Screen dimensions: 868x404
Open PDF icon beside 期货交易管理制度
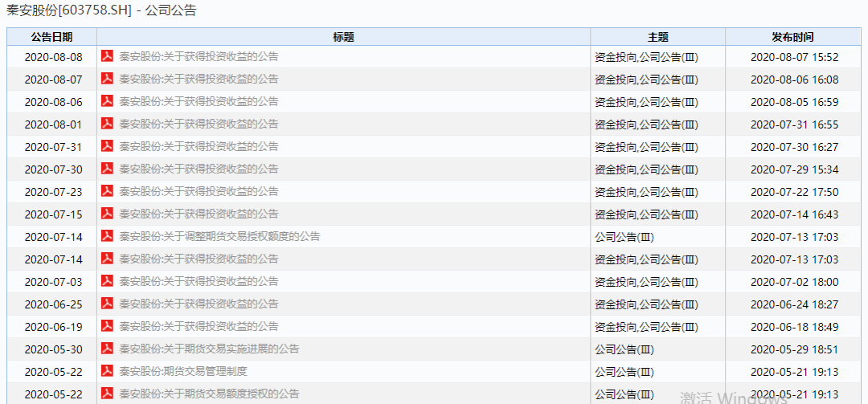pos(106,371)
